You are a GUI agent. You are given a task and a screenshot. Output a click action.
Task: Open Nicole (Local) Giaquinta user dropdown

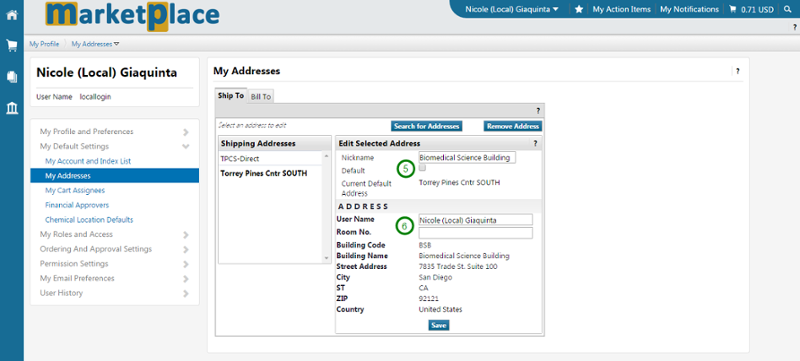click(512, 9)
